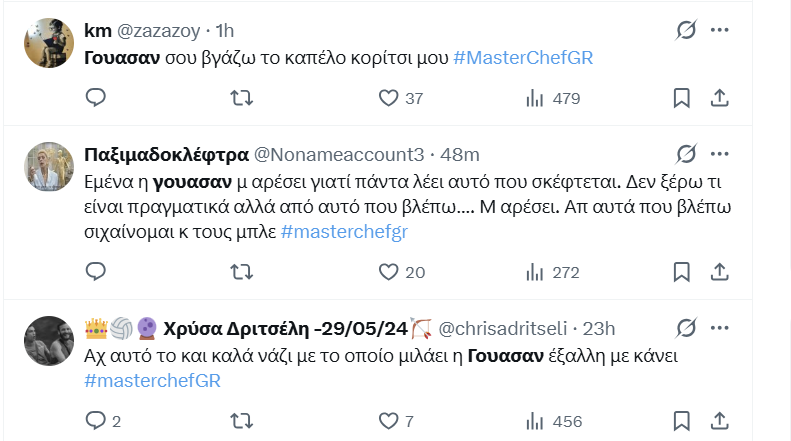
Task: Reply to Χρύσα Δριτσέλη's tweet with 2 replies
Action: 96,421
